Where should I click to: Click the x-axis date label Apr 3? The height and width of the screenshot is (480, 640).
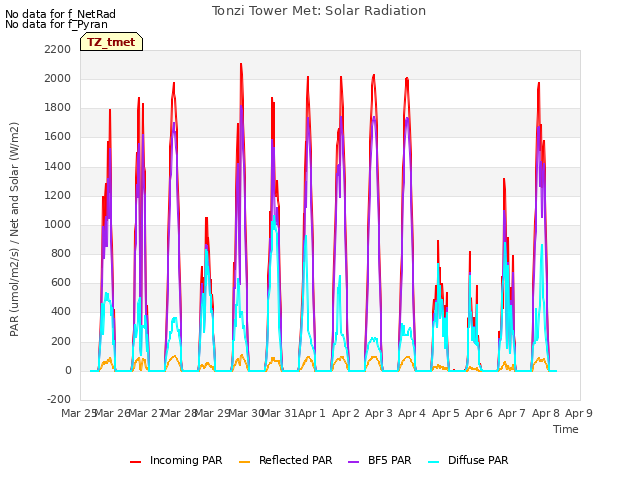[x=379, y=413]
